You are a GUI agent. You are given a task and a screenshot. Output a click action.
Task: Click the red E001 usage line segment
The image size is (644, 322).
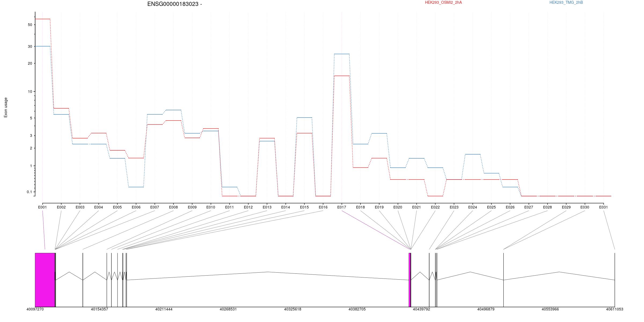(43, 19)
